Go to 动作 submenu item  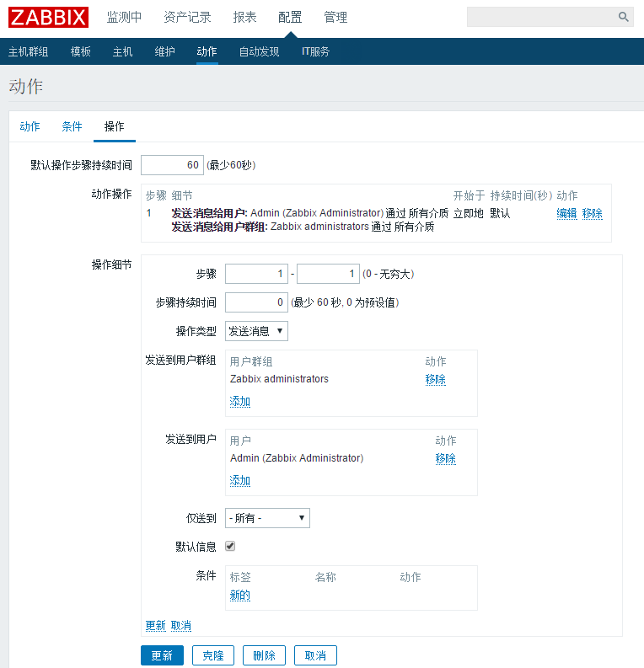(x=207, y=51)
